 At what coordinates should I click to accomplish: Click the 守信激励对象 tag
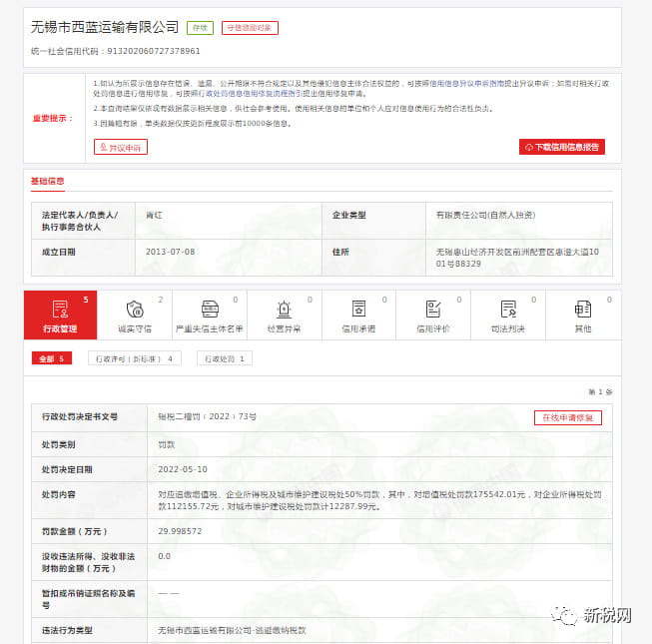click(250, 28)
